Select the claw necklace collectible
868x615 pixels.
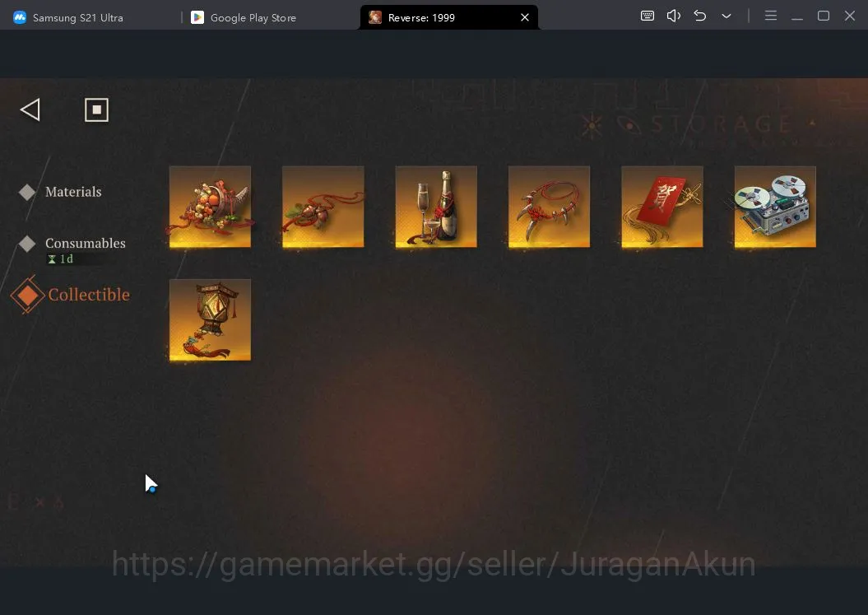pos(549,207)
